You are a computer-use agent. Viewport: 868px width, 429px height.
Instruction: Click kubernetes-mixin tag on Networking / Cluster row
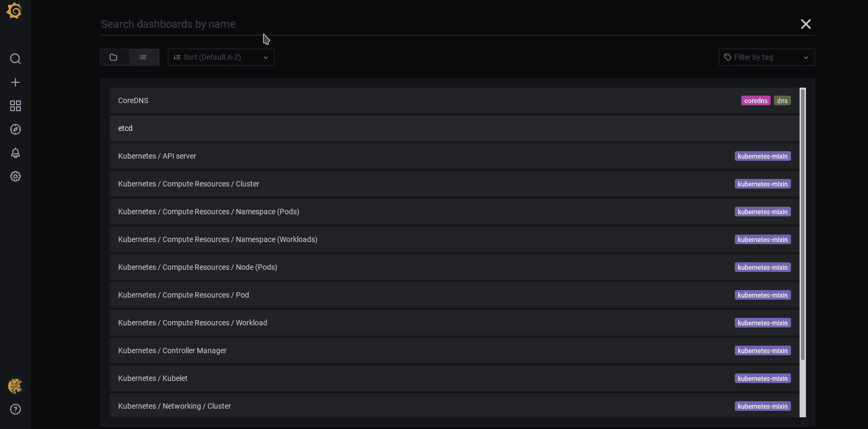point(763,406)
